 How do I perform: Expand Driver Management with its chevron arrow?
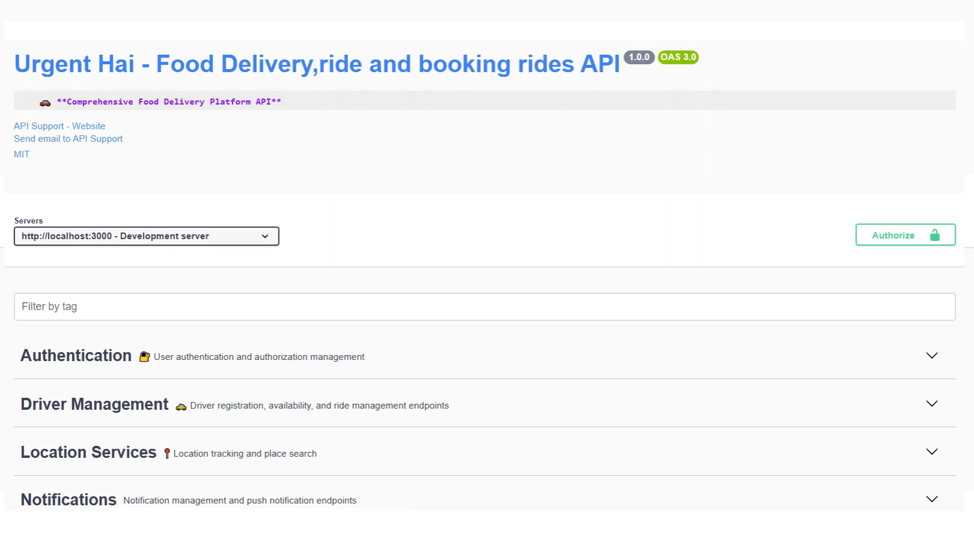(x=931, y=404)
